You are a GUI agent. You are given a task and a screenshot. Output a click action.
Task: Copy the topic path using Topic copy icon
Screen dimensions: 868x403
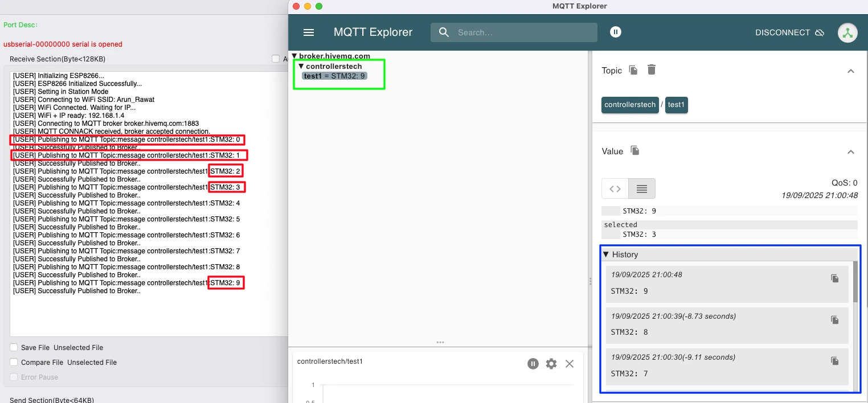click(633, 70)
